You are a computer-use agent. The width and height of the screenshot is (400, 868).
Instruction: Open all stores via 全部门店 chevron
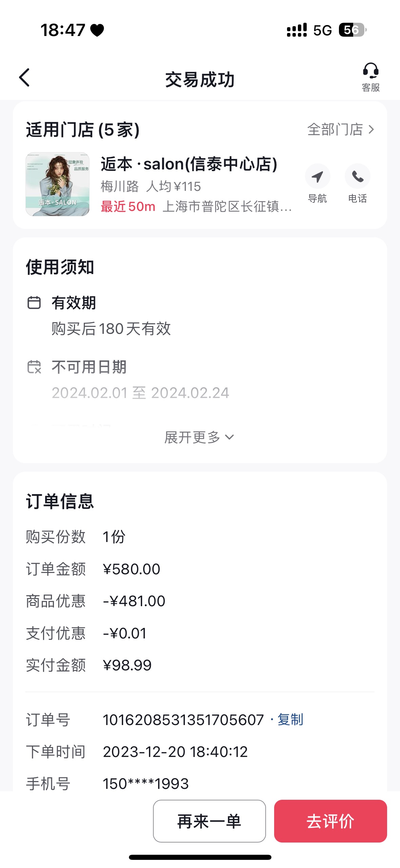341,129
